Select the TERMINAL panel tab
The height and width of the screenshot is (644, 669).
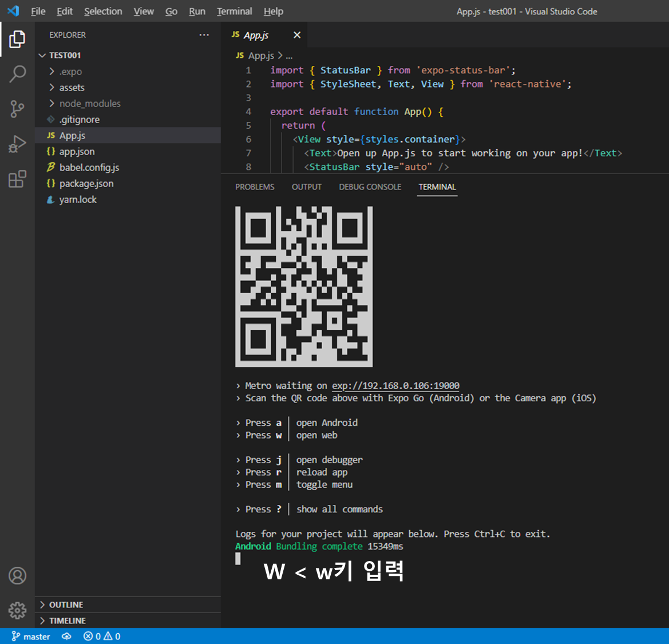437,187
